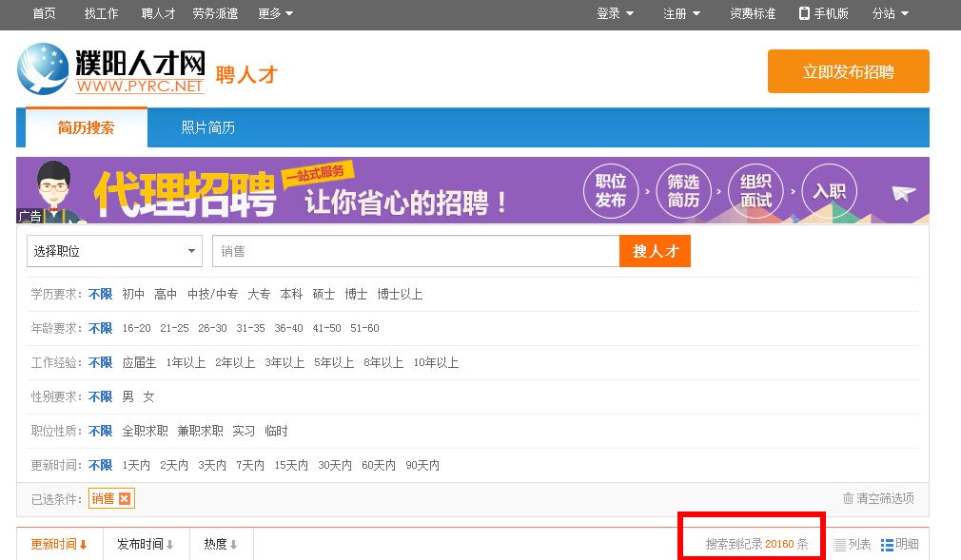Sort by 热度
Image resolution: width=961 pixels, height=560 pixels.
tap(221, 544)
